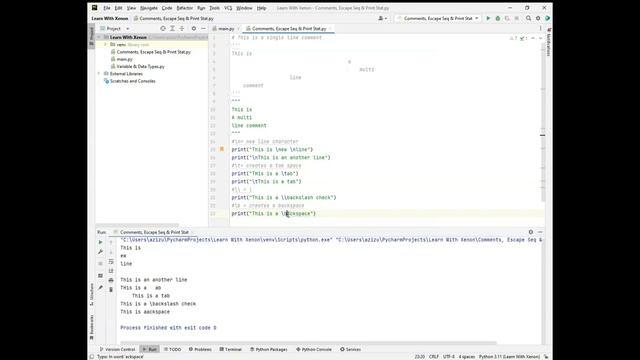Open Project panel options gear
This screenshot has width=640, height=360.
click(x=194, y=29)
